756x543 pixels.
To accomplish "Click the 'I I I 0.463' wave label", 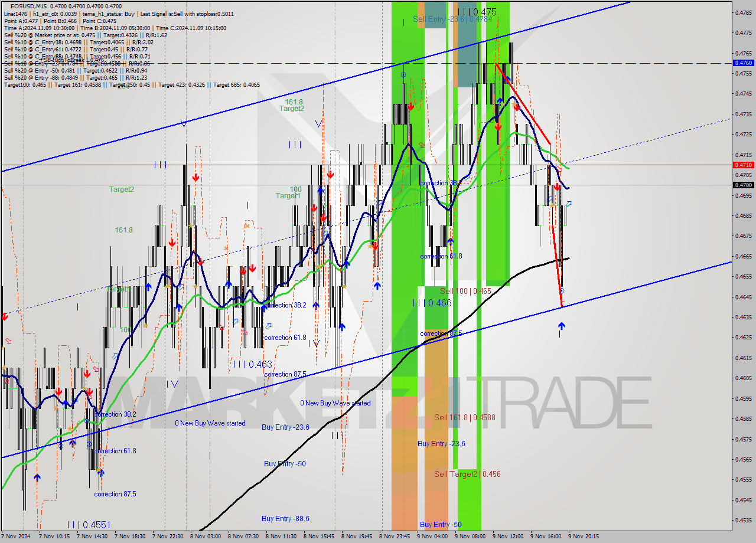I will (x=252, y=365).
